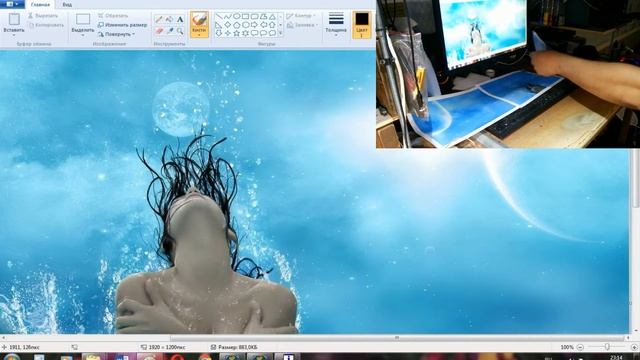Click the Обрезать crop button
Viewport: 640px width, 360px height.
pyautogui.click(x=113, y=16)
